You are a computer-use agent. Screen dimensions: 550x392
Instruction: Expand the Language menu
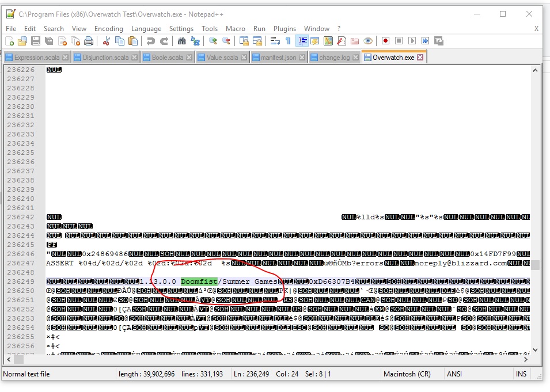tap(146, 28)
